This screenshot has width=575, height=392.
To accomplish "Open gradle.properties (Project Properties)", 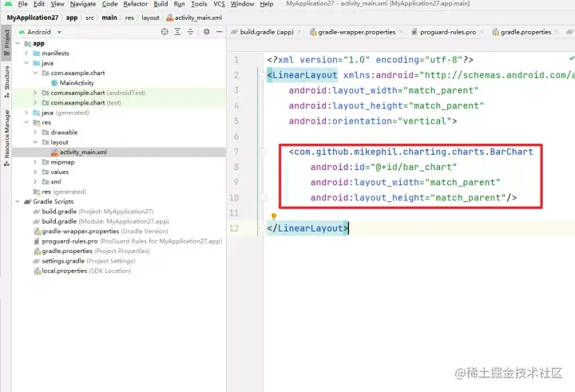I will (92, 251).
